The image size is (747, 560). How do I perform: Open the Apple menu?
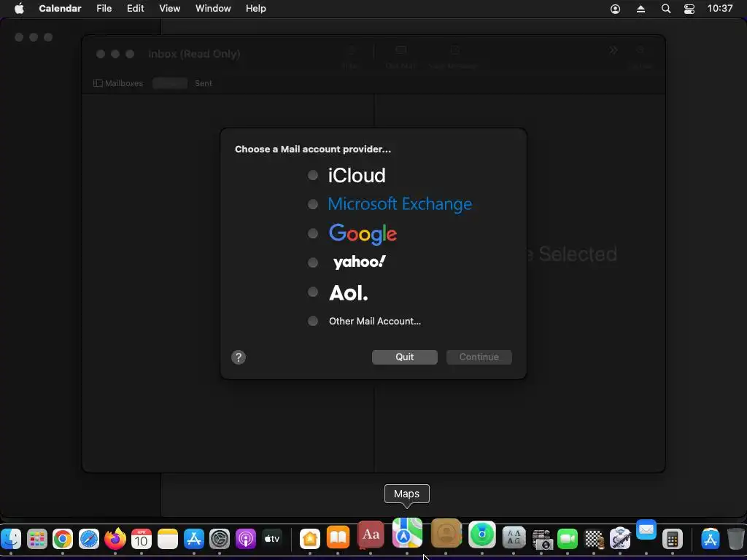click(19, 9)
